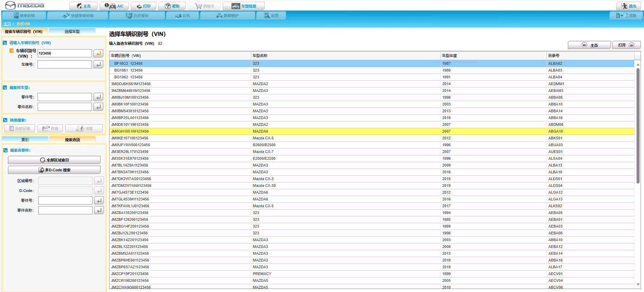Collapse the 请输入车辆识别号 section
This screenshot has width=644, height=292.
(5, 43)
